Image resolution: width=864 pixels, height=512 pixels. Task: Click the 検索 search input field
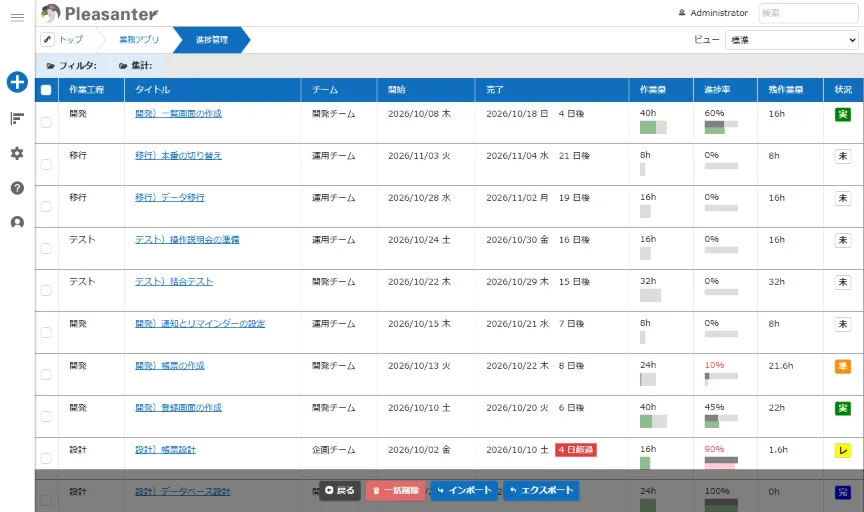[808, 13]
